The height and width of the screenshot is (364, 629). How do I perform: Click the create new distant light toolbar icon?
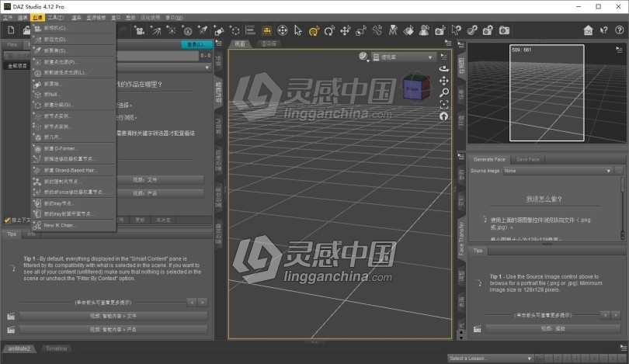click(155, 30)
